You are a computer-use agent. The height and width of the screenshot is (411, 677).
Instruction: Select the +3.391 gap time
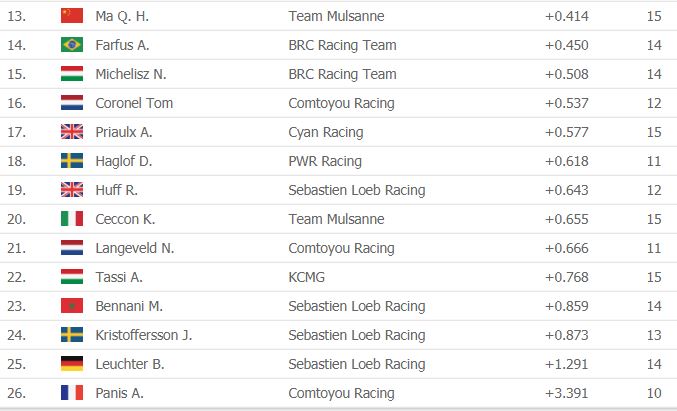pos(566,393)
